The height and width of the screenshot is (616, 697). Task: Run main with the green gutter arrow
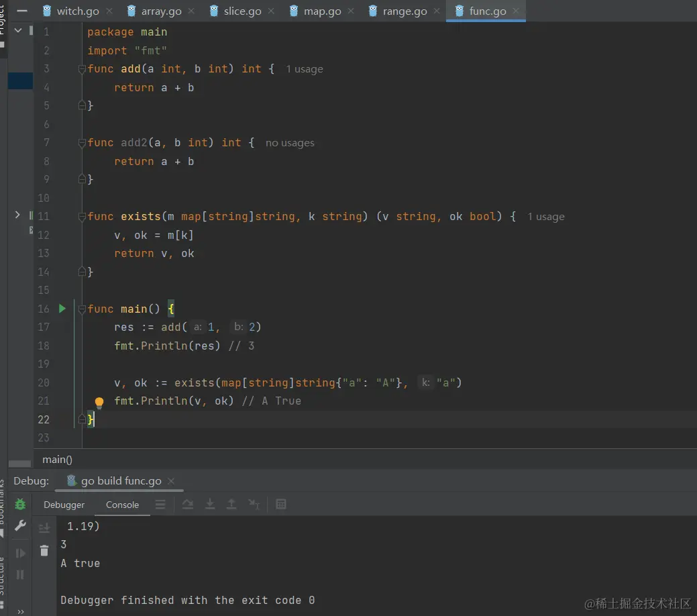[x=62, y=309]
